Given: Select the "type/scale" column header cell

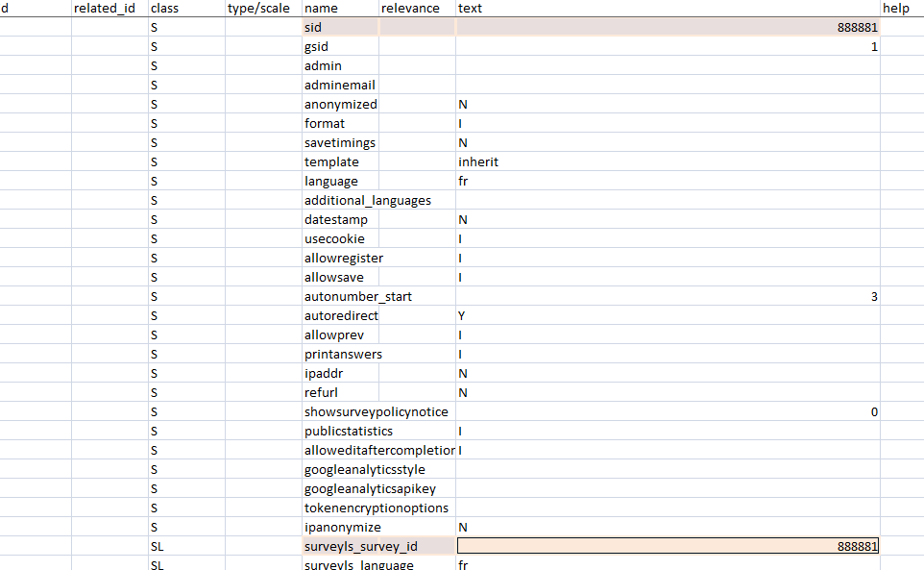Looking at the screenshot, I should coord(263,9).
